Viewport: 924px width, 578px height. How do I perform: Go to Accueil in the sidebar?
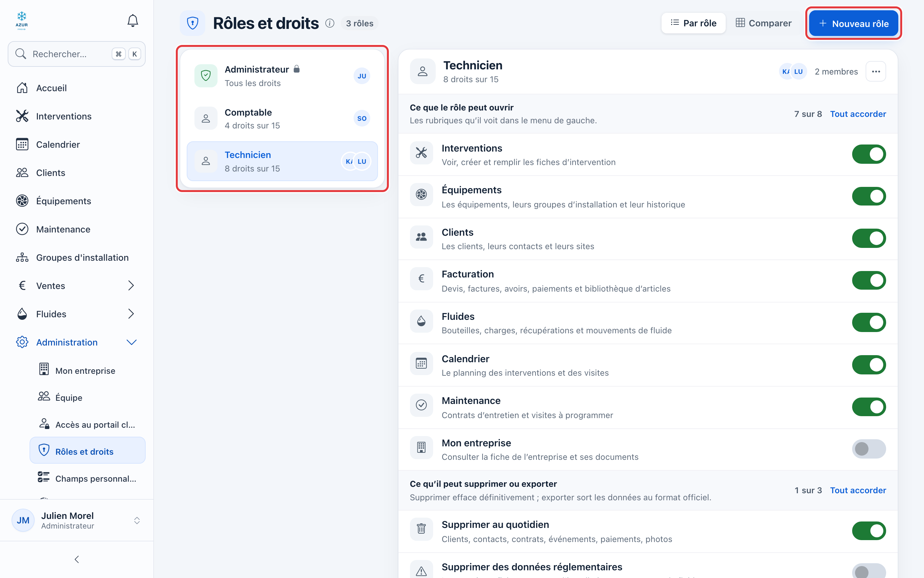click(77, 88)
